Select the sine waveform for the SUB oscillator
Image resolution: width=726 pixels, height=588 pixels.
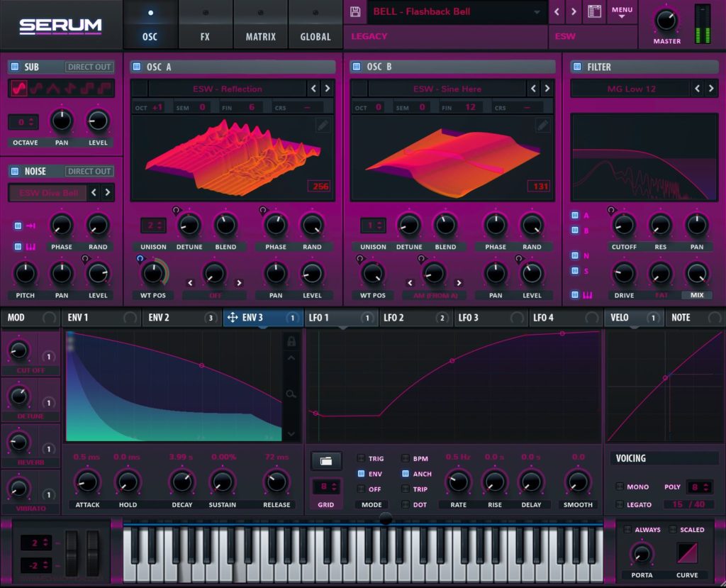[x=18, y=88]
